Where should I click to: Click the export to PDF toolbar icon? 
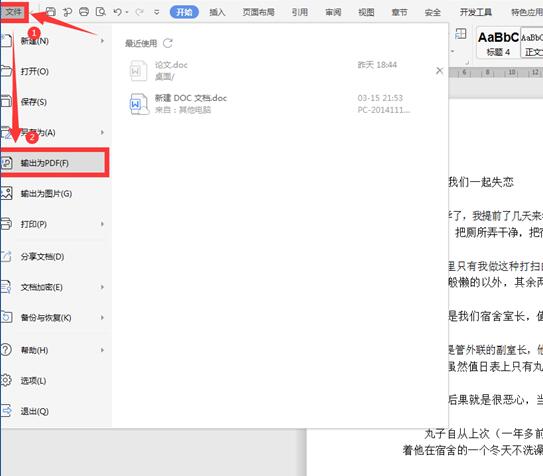[67, 12]
